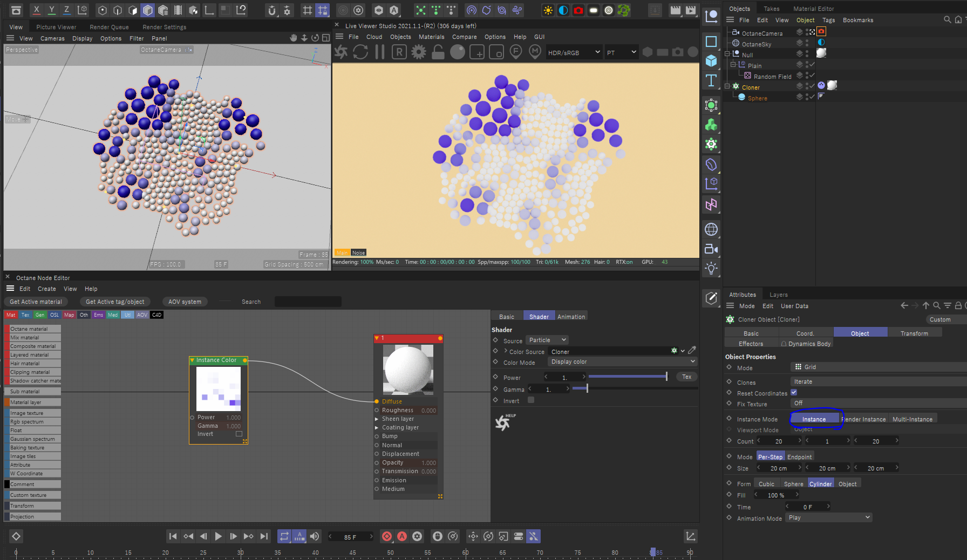Collapse the Cloner hierarchy in Objects panel
Viewport: 967px width, 560px height.
point(727,86)
